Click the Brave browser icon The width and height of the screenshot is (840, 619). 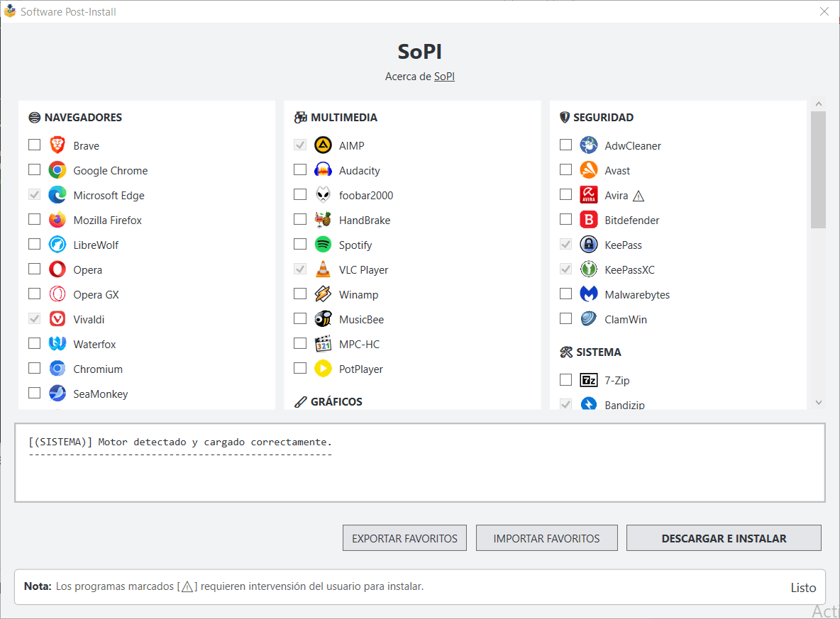[x=57, y=145]
